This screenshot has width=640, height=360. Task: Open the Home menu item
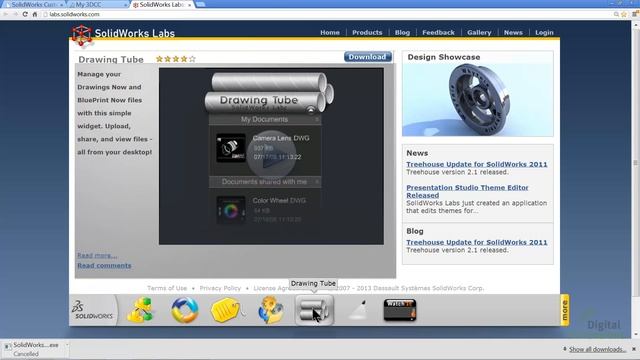(330, 32)
